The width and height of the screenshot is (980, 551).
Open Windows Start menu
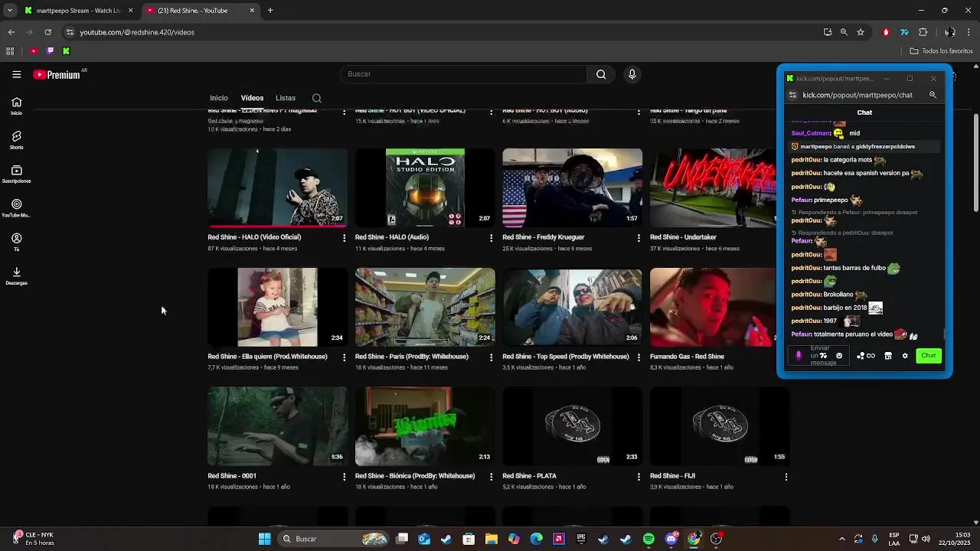[264, 539]
